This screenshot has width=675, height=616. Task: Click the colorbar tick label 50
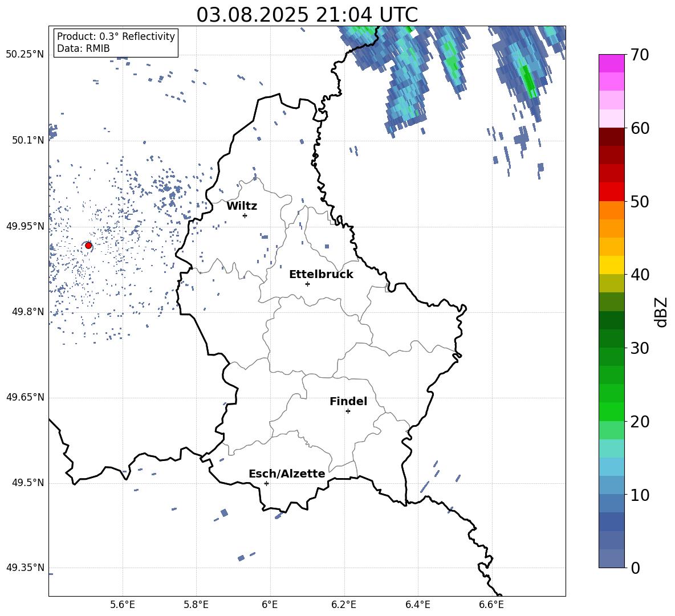640,201
